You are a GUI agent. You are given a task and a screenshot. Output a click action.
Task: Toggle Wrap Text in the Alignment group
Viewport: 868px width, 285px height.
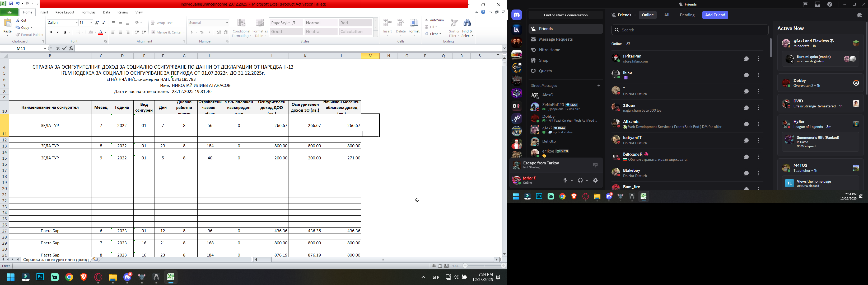pyautogui.click(x=162, y=23)
